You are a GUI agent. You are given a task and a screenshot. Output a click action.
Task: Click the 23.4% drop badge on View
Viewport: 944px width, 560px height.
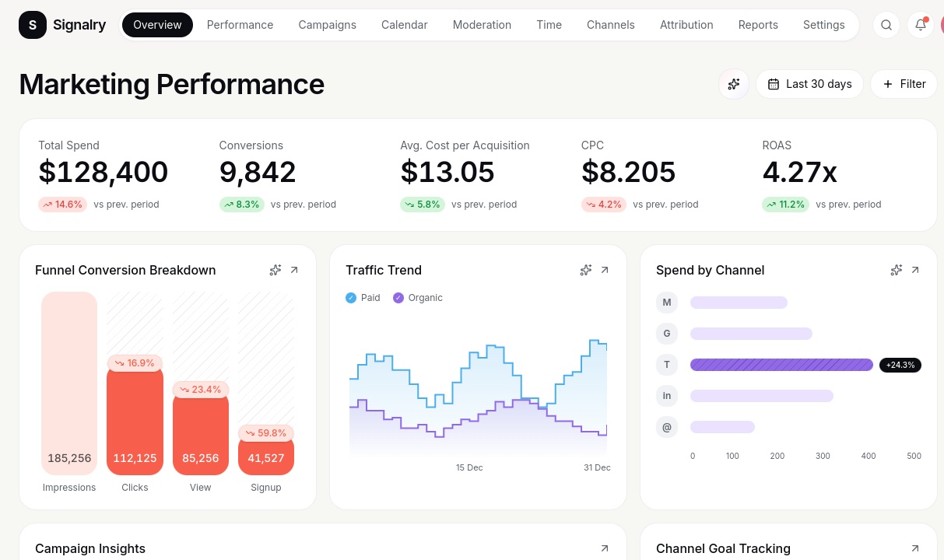[x=201, y=390]
